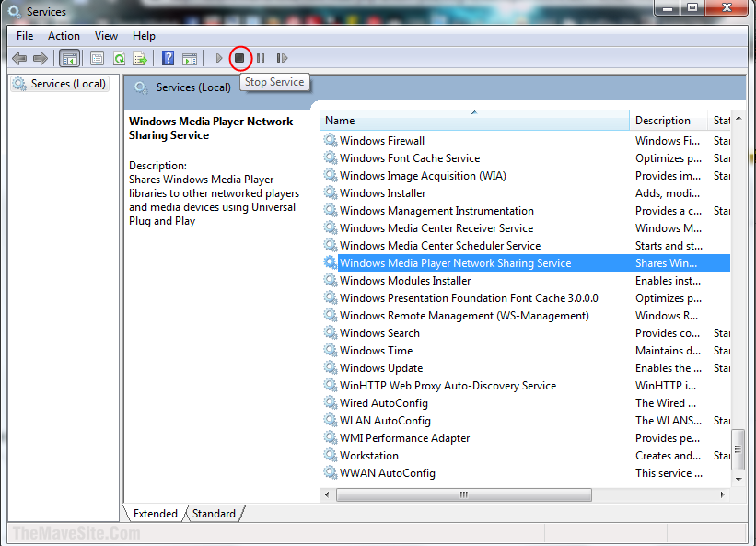Click the 'Enables inst...' description cell
Viewport: 756px width, 546px height.
[x=668, y=280]
